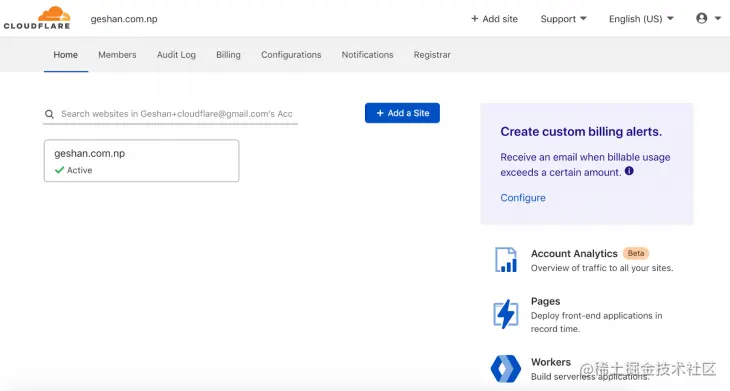The width and height of the screenshot is (730, 391).
Task: Click the arrow beside the user avatar
Action: pyautogui.click(x=717, y=19)
